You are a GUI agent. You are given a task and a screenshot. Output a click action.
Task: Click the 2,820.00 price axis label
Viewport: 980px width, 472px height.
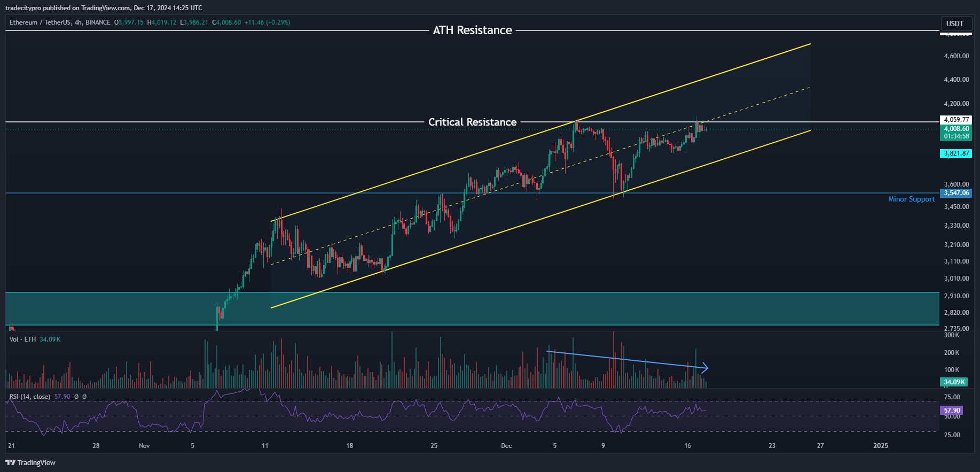point(957,313)
